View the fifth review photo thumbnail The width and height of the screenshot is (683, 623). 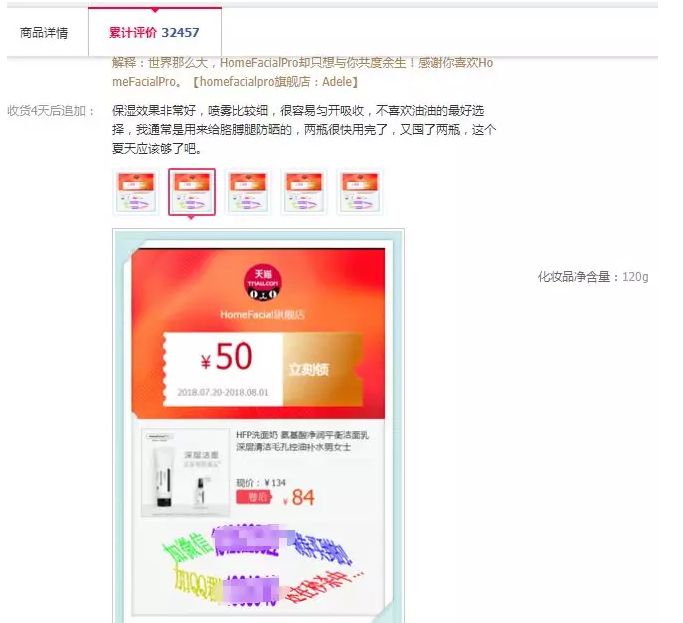coord(360,192)
